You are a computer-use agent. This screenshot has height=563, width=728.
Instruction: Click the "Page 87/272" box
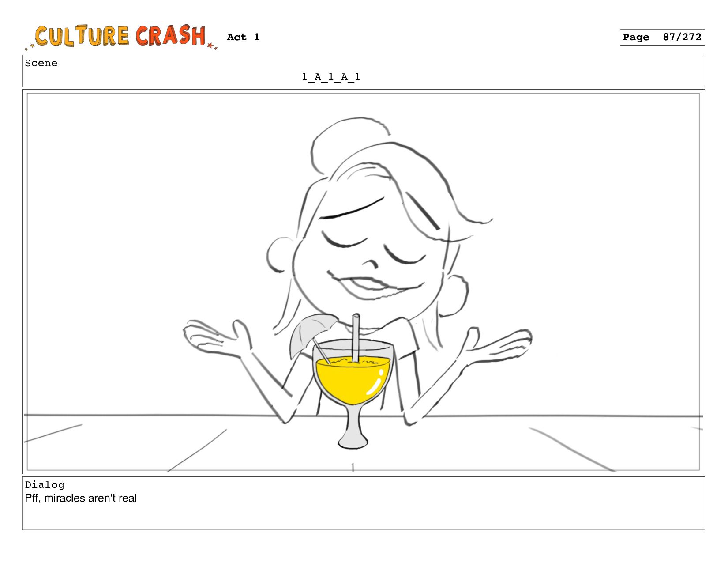tap(662, 38)
